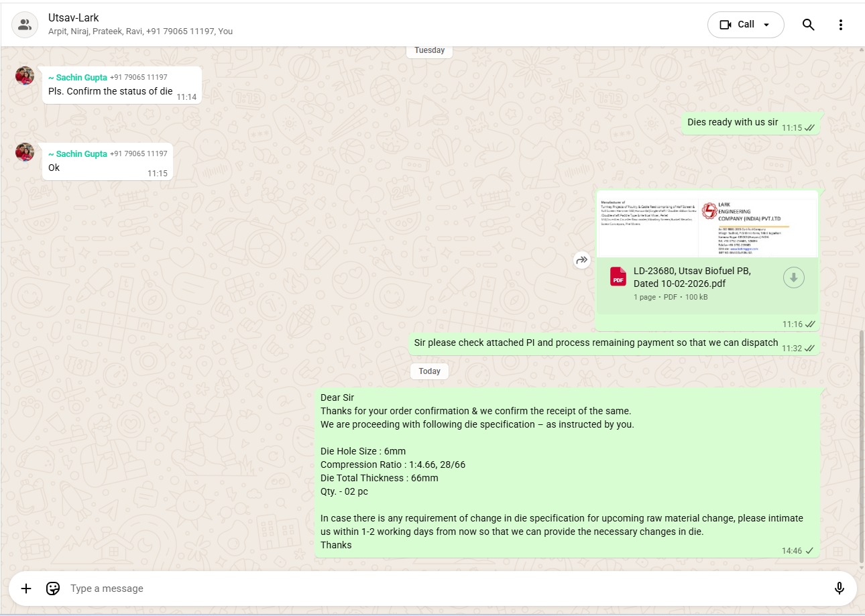Open the PDF preview thumbnail

pyautogui.click(x=707, y=224)
